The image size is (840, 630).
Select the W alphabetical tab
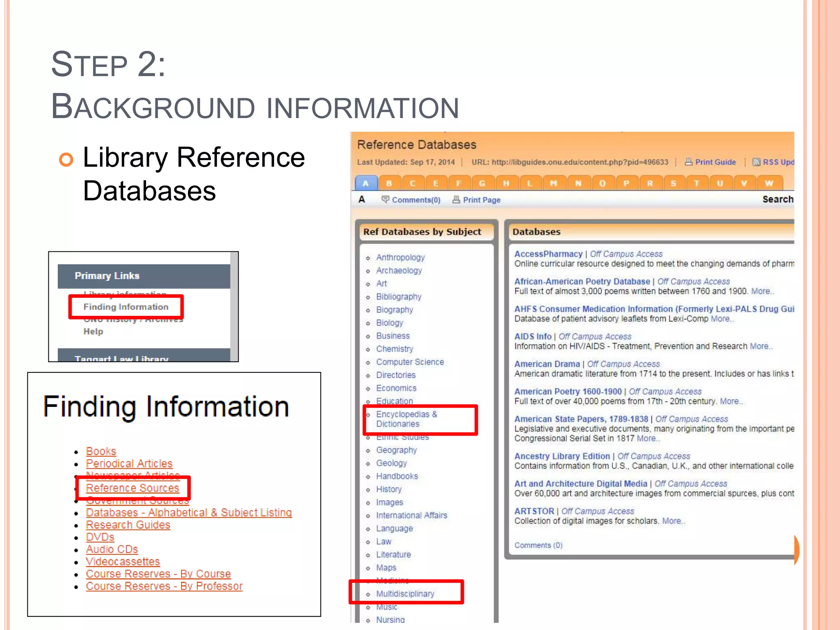click(769, 183)
